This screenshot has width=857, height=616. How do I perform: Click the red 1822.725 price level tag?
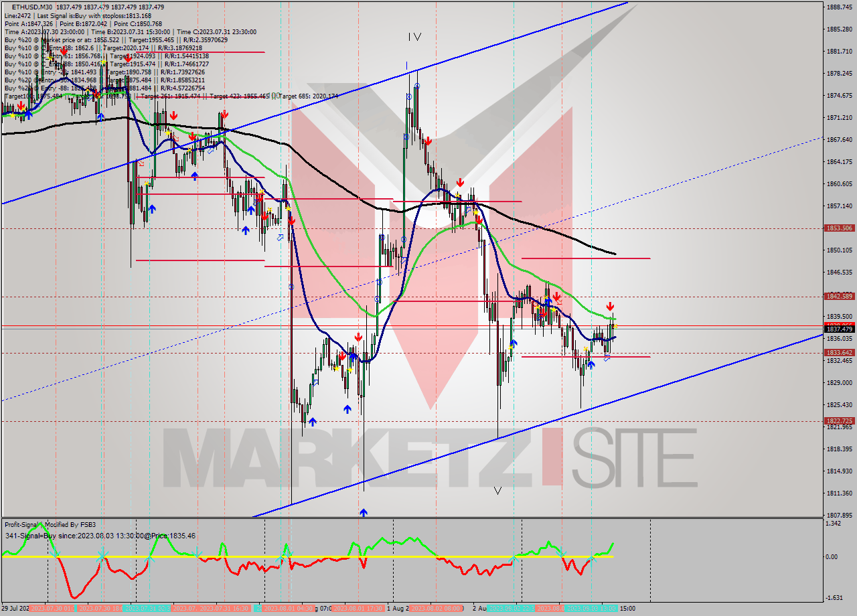pyautogui.click(x=839, y=420)
